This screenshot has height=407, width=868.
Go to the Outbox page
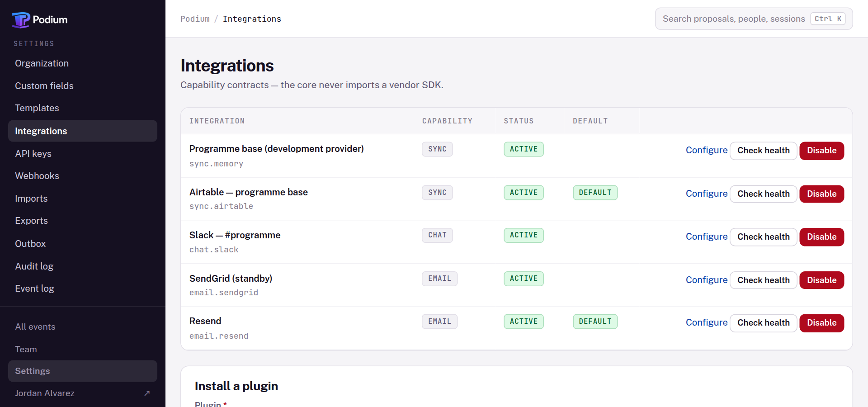pyautogui.click(x=83, y=244)
